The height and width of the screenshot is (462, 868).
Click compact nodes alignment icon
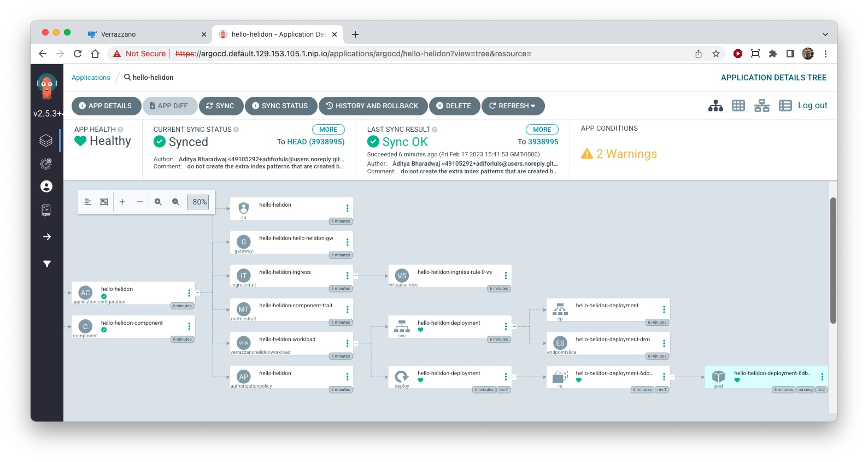click(x=87, y=202)
